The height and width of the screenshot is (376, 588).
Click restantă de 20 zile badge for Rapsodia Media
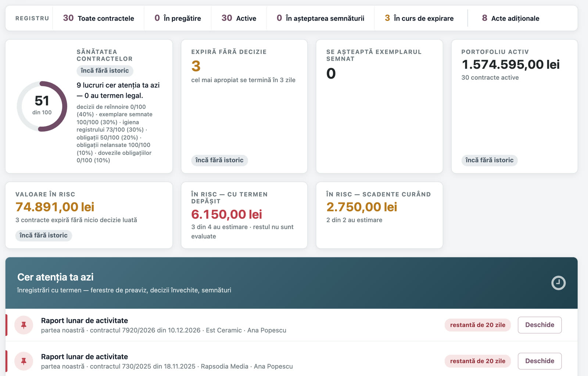[478, 361]
